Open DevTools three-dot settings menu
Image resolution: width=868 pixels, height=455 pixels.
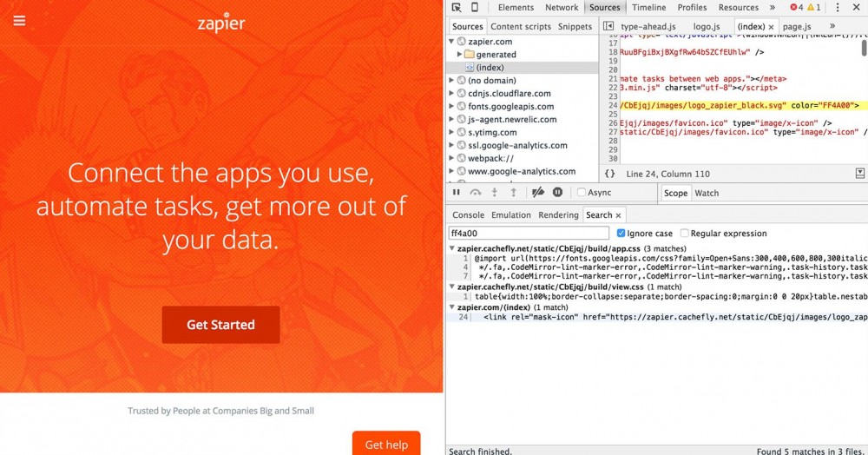(838, 7)
